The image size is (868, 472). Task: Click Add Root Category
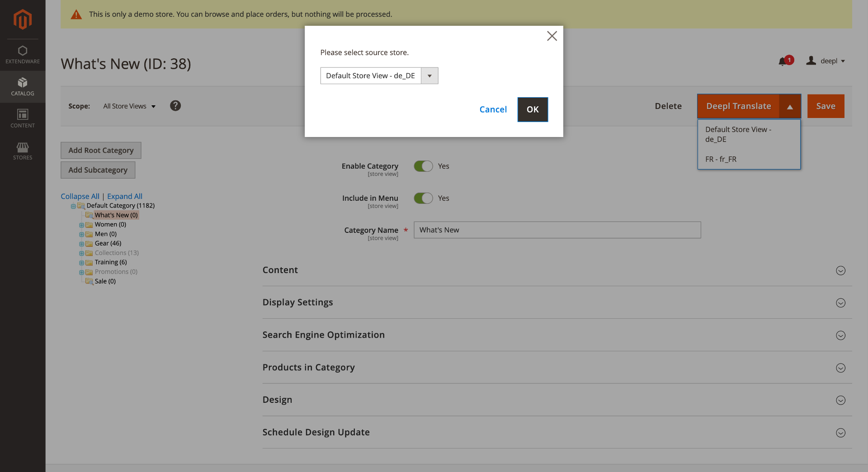101,151
